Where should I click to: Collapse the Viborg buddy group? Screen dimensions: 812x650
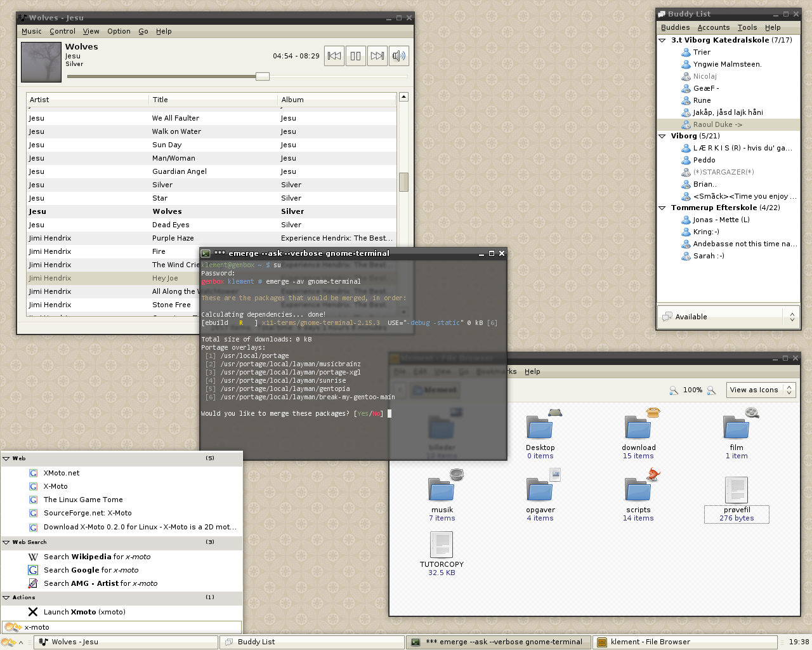(x=662, y=136)
